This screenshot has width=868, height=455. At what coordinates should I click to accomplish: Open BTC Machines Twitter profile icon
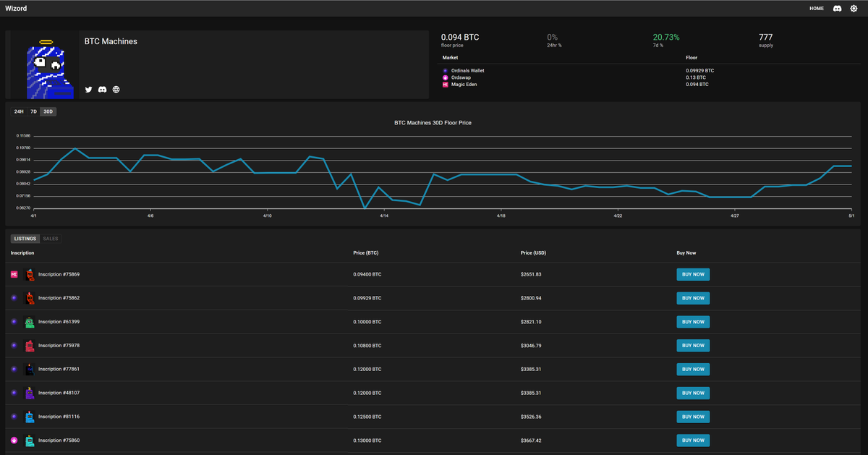tap(89, 90)
